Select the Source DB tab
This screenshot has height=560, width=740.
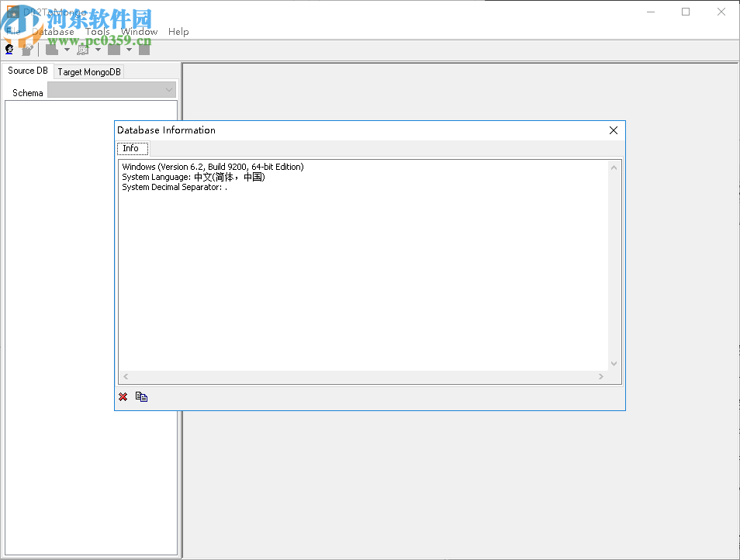(27, 70)
